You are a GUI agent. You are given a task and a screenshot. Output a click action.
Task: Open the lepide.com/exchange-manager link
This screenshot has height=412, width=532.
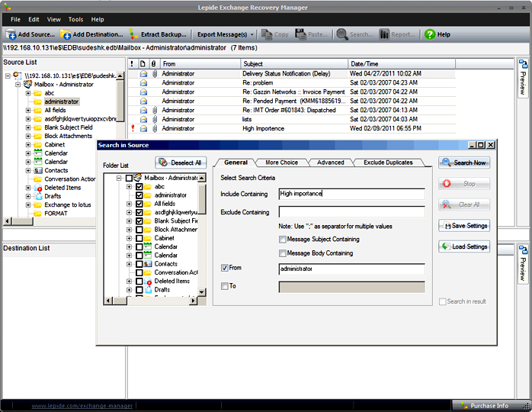coord(82,406)
